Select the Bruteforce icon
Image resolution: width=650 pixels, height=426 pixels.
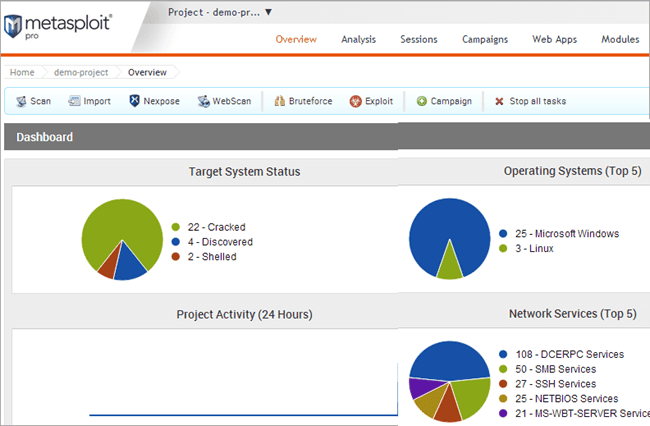pyautogui.click(x=280, y=101)
